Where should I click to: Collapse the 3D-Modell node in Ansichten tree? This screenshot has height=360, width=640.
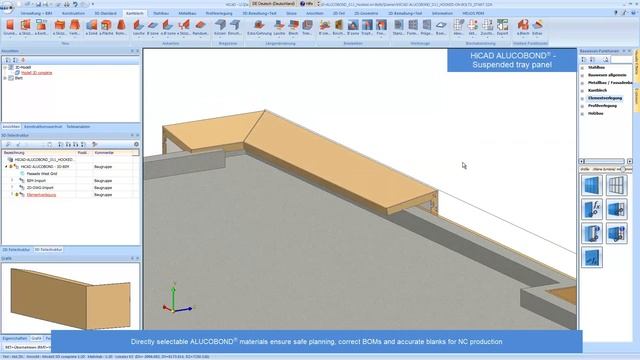(5, 67)
